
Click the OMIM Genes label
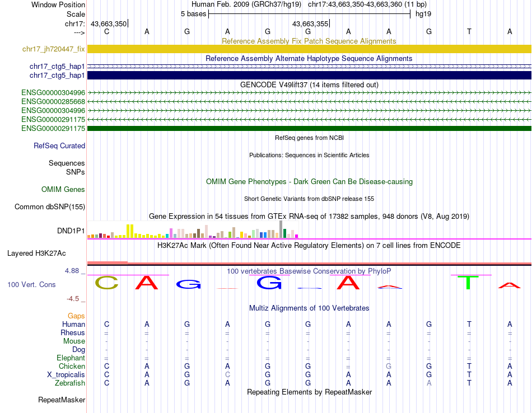point(63,189)
